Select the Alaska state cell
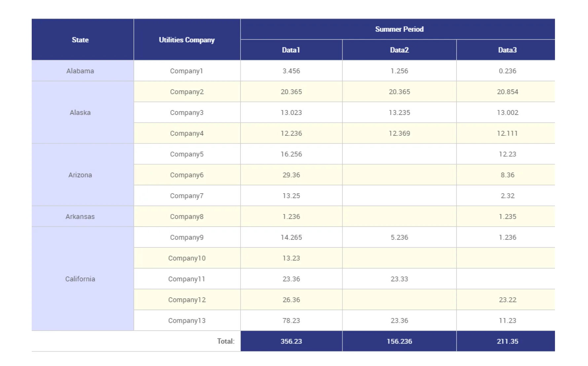This screenshot has width=588, height=366. (83, 112)
